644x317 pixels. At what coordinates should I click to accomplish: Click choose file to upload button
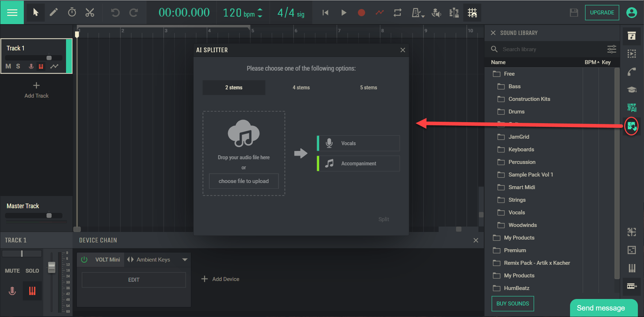coord(244,181)
